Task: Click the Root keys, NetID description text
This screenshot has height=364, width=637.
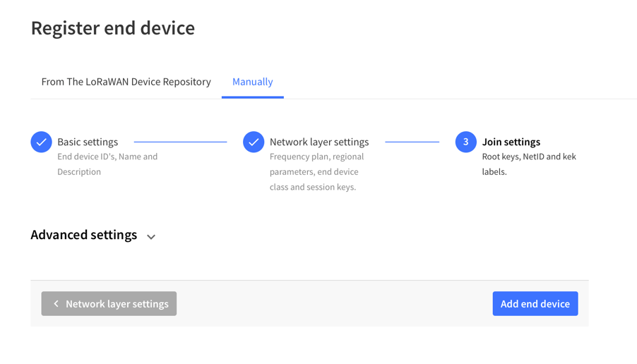Action: click(529, 164)
